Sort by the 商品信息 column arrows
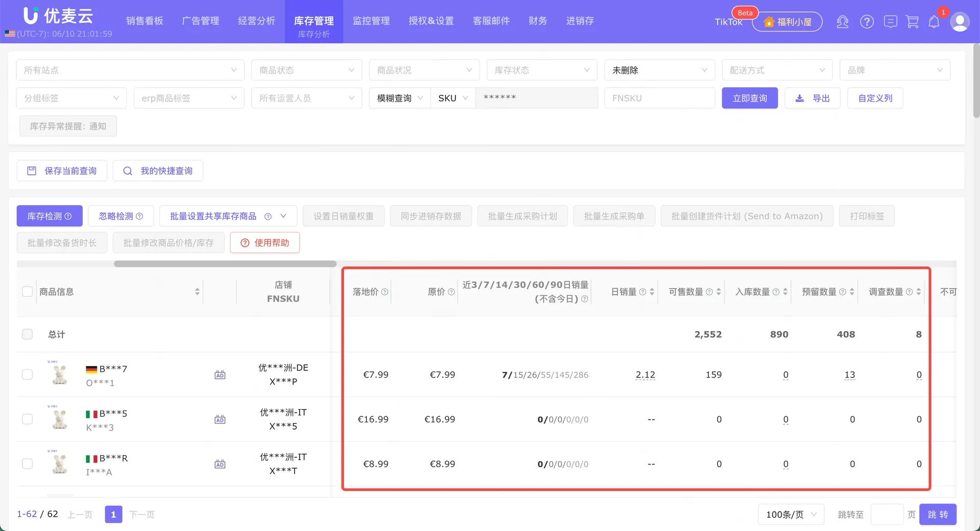The image size is (980, 531). (x=197, y=292)
